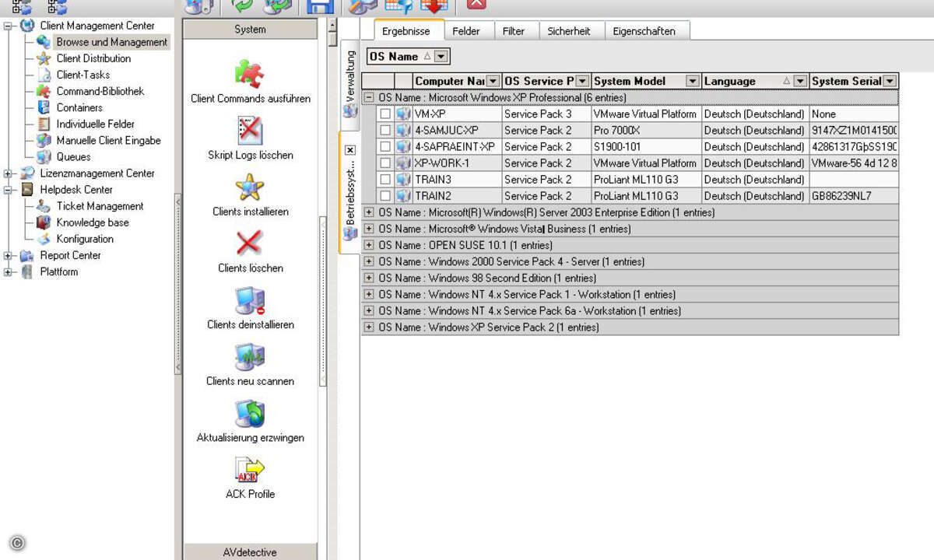Click the Command-Bibliothek puzzle tree icon
Image resolution: width=934 pixels, height=560 pixels.
pos(44,91)
